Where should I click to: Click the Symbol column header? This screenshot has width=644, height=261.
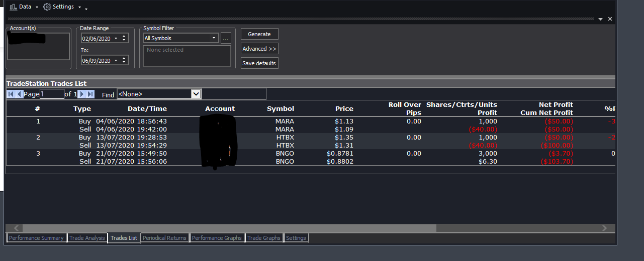(x=281, y=108)
